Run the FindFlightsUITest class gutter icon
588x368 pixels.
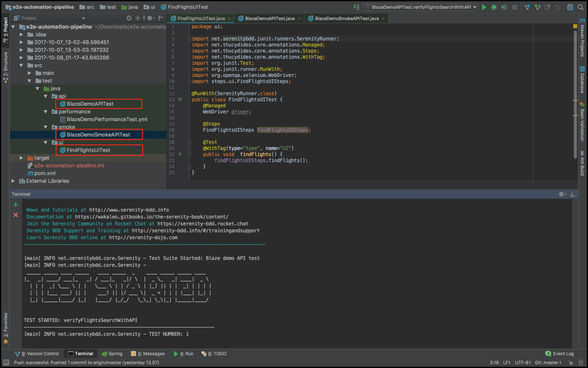(180, 99)
